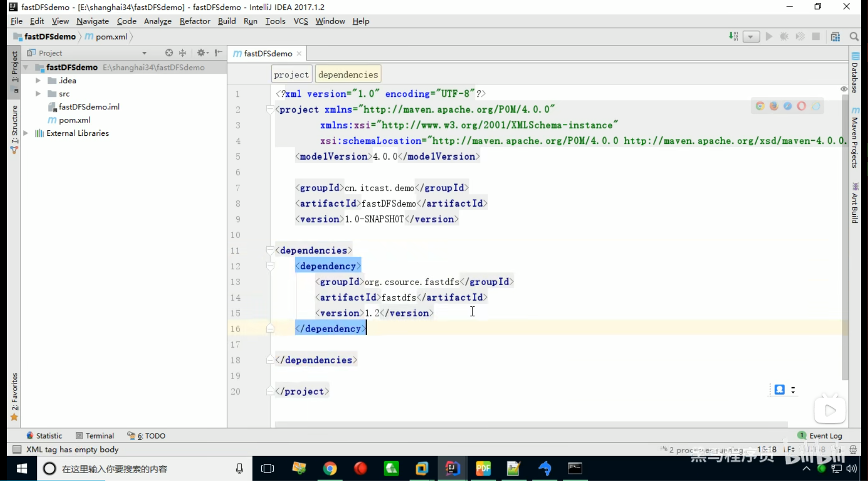Fold the dependencies tag at line 11
The width and height of the screenshot is (868, 481).
[270, 250]
